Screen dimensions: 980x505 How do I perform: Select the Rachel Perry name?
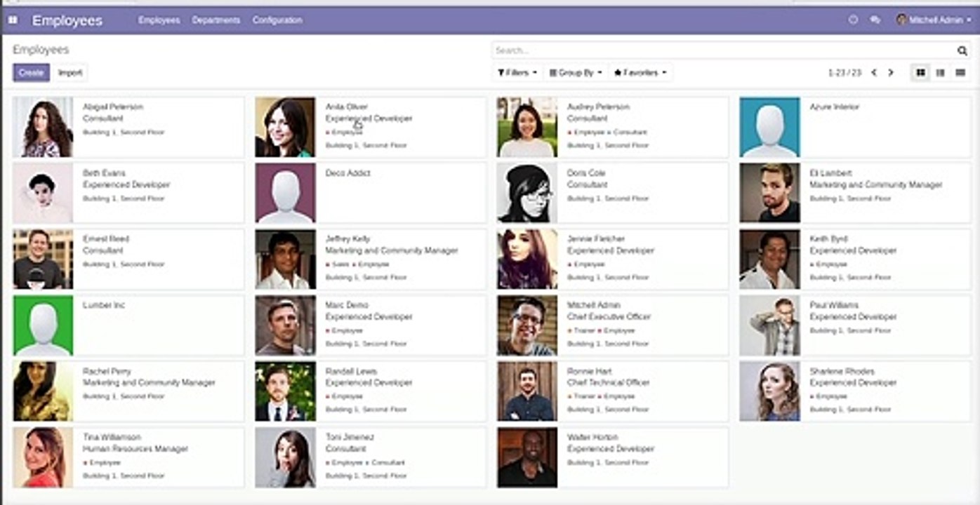(107, 371)
